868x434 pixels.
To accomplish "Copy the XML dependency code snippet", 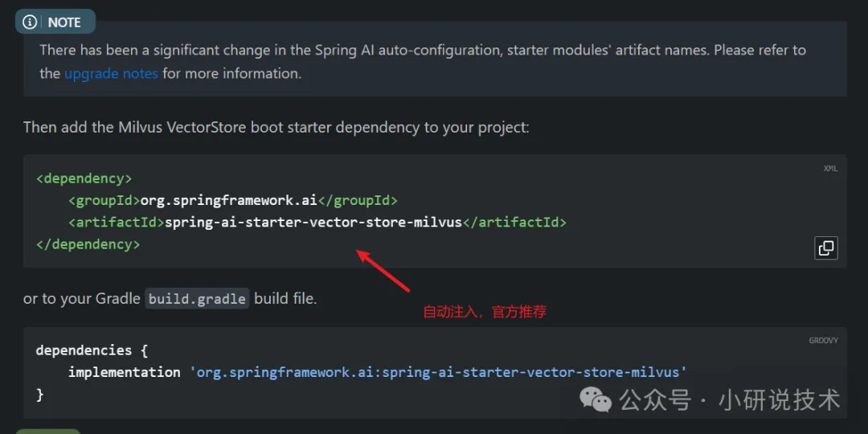I will pos(826,248).
